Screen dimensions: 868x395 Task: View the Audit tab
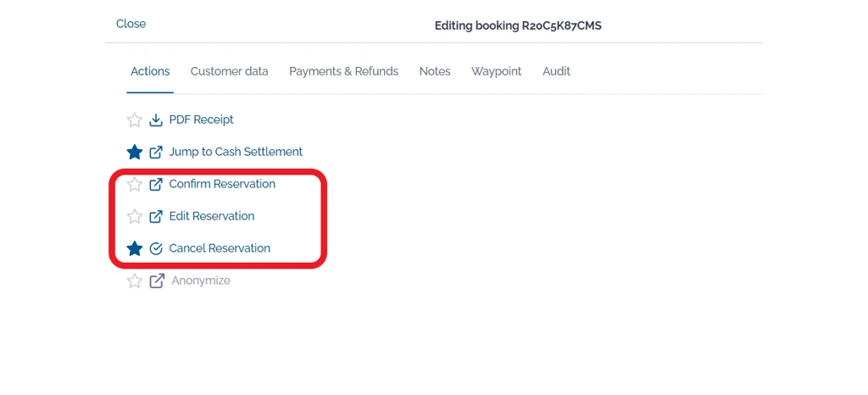[556, 71]
